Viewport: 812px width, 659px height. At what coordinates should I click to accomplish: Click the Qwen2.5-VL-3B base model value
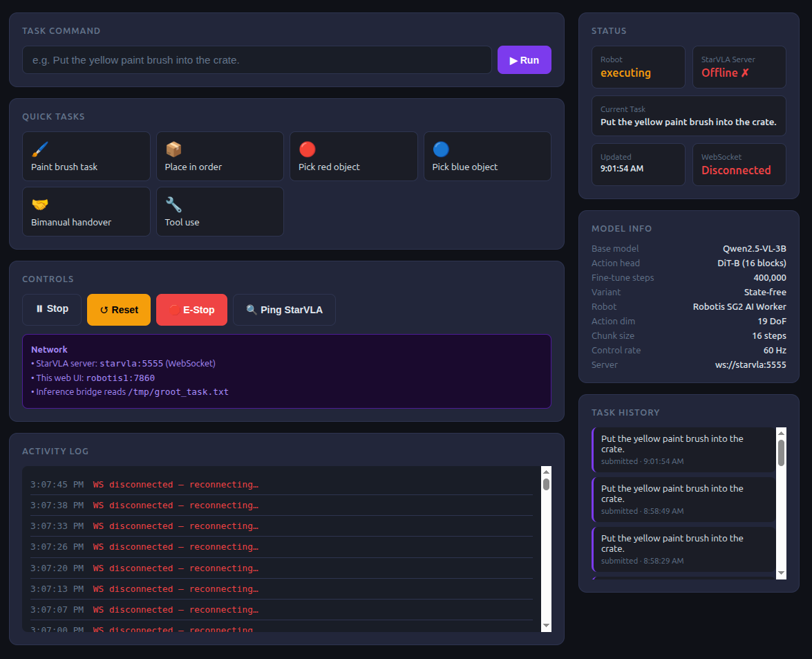click(x=755, y=249)
